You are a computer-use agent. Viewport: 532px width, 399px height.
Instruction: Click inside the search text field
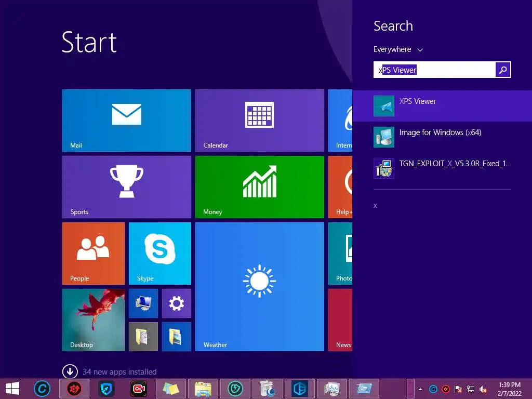coord(434,70)
